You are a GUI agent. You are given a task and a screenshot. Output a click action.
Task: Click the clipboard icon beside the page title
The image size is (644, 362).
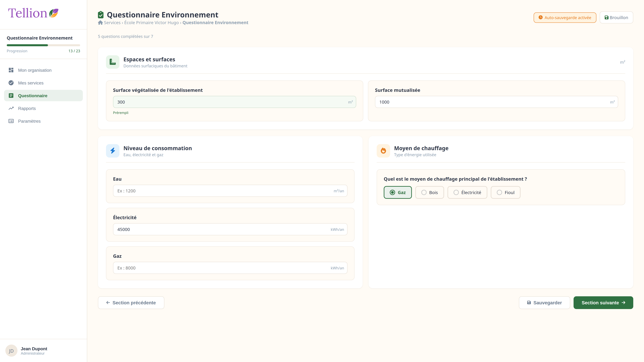[x=101, y=15]
